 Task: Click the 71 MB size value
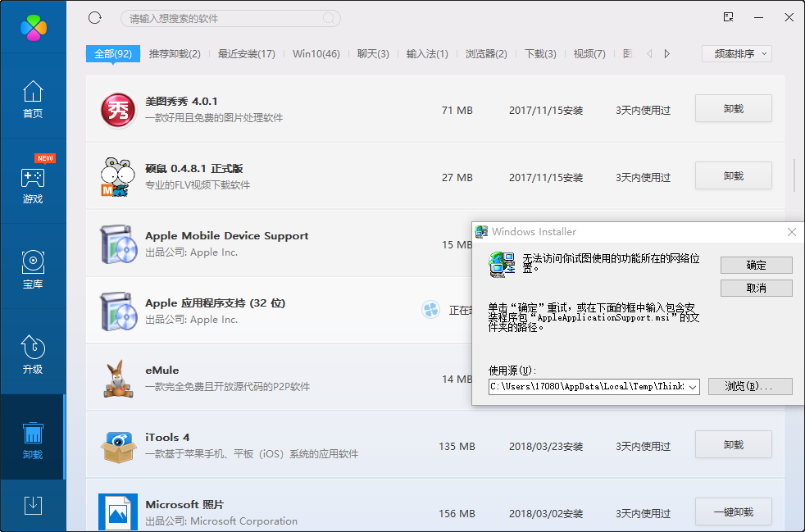pyautogui.click(x=457, y=110)
